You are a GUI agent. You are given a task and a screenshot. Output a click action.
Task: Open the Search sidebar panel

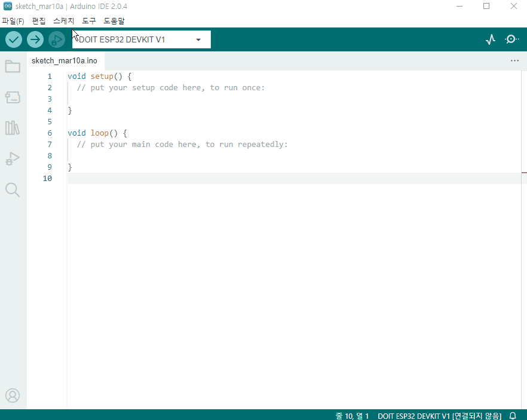pyautogui.click(x=13, y=190)
